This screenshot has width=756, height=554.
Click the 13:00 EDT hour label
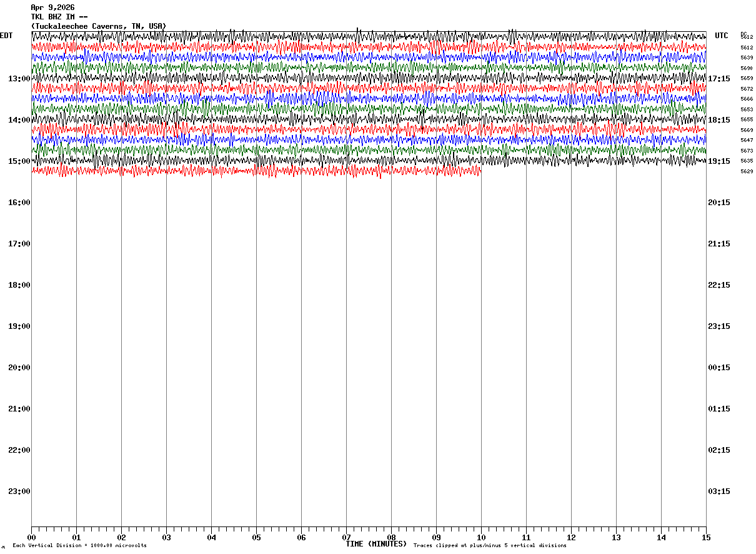(x=19, y=79)
